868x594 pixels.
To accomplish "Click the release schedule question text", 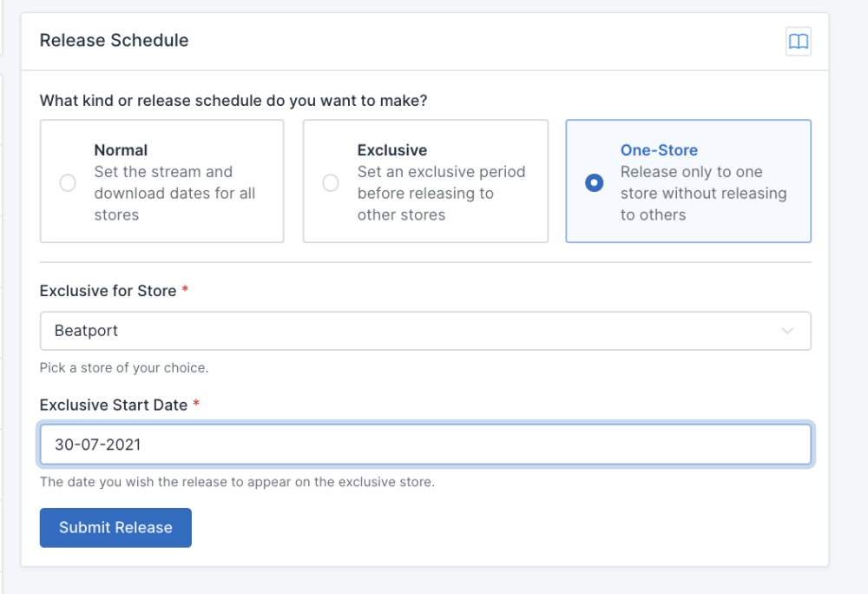I will [233, 101].
